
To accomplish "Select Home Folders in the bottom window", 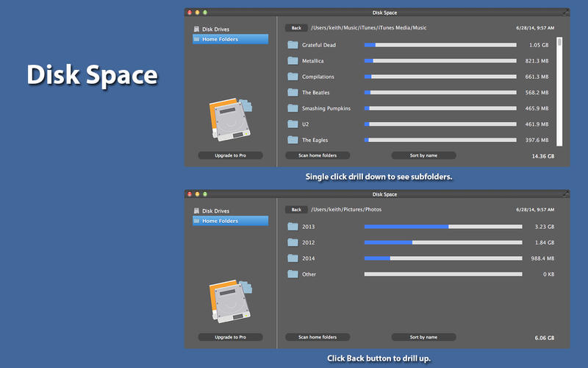I will pos(230,221).
